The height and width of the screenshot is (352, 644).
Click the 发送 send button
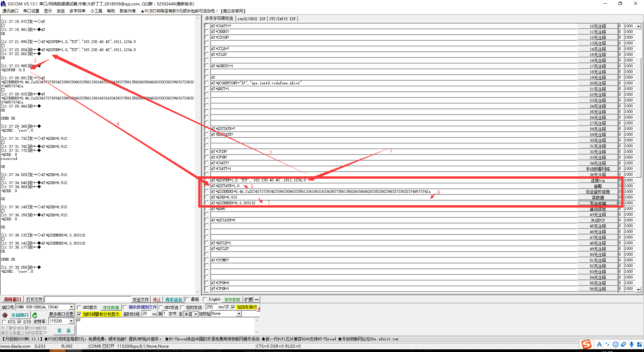point(64,331)
